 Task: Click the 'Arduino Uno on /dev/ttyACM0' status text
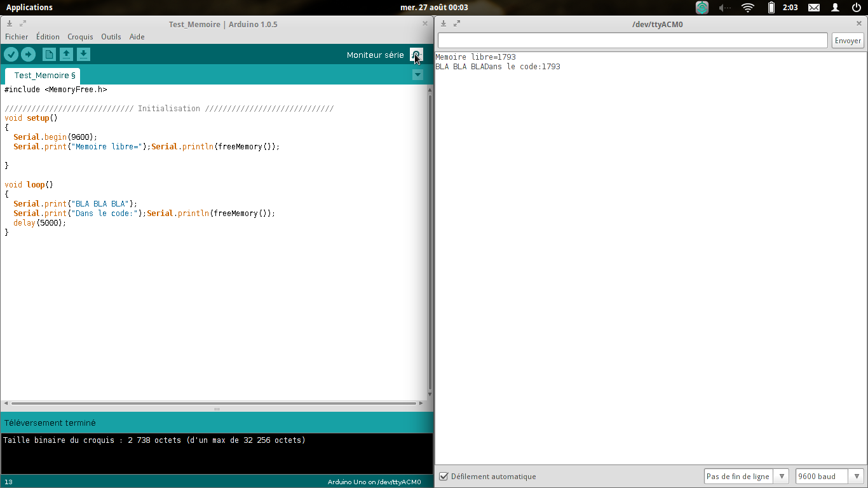coord(374,482)
